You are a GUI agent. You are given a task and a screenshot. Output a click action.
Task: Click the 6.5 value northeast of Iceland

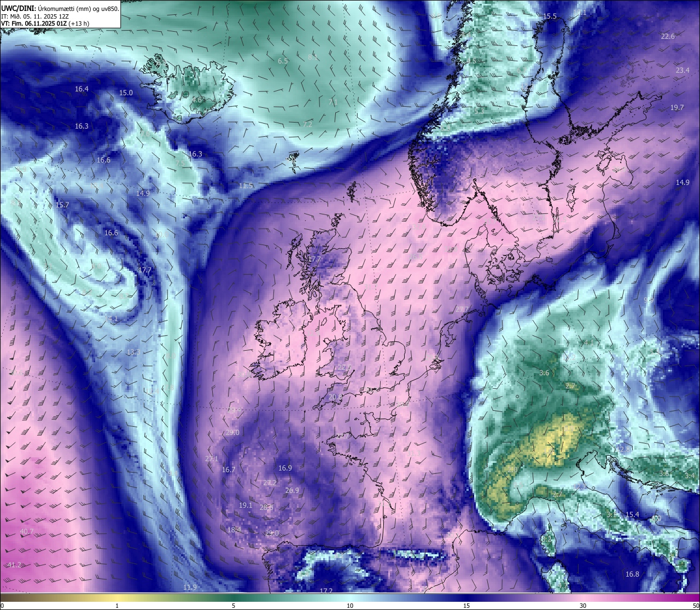(x=283, y=61)
